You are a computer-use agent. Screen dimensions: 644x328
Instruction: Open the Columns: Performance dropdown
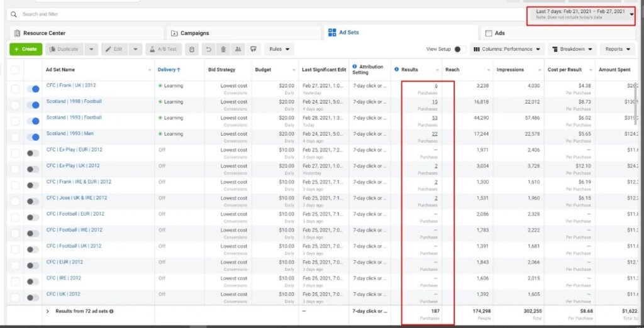click(x=506, y=49)
